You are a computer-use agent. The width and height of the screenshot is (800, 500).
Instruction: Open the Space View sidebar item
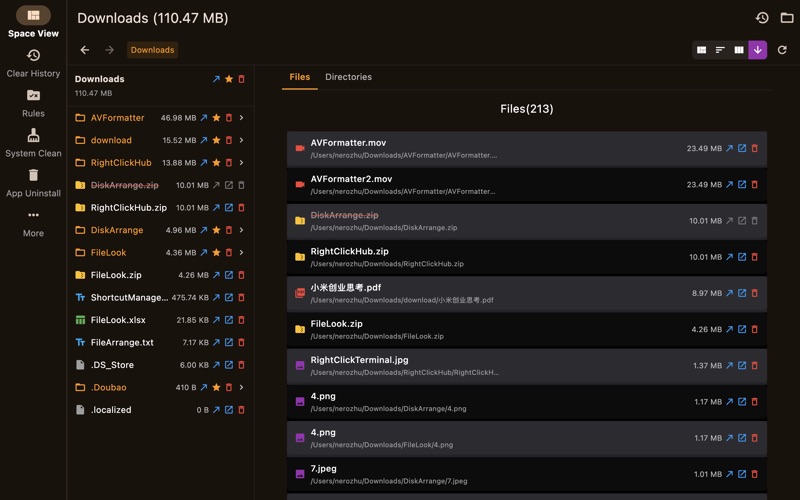(x=33, y=22)
